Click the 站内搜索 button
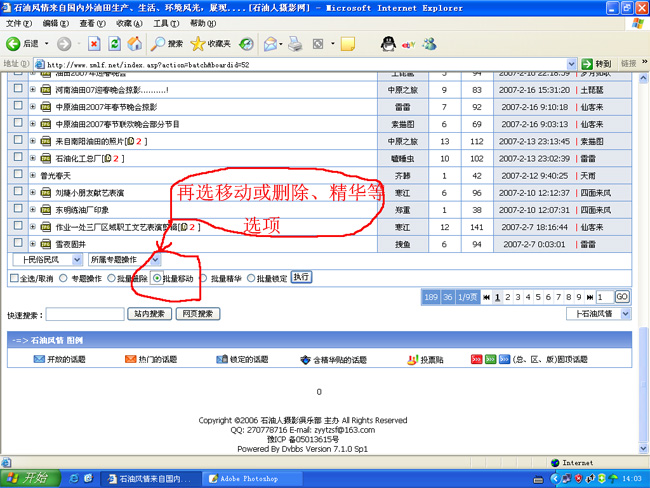The image size is (650, 488). click(x=149, y=314)
